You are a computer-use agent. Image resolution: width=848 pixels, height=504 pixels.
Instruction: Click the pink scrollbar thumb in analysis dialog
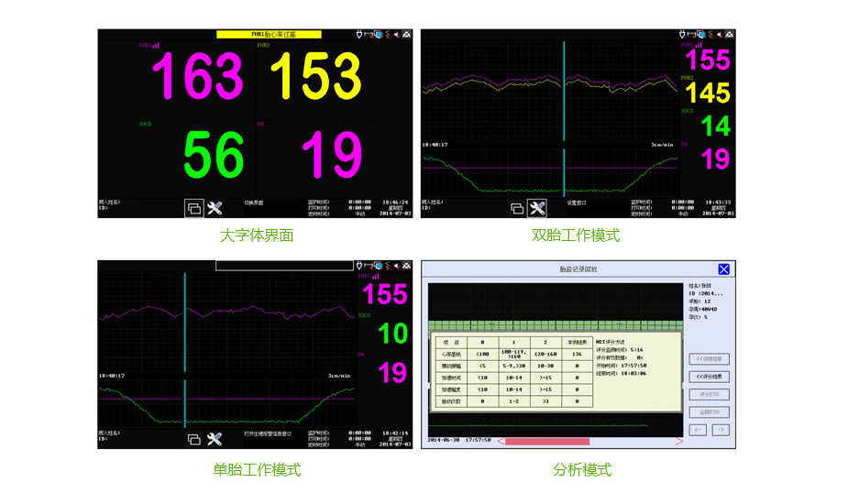pos(547,442)
